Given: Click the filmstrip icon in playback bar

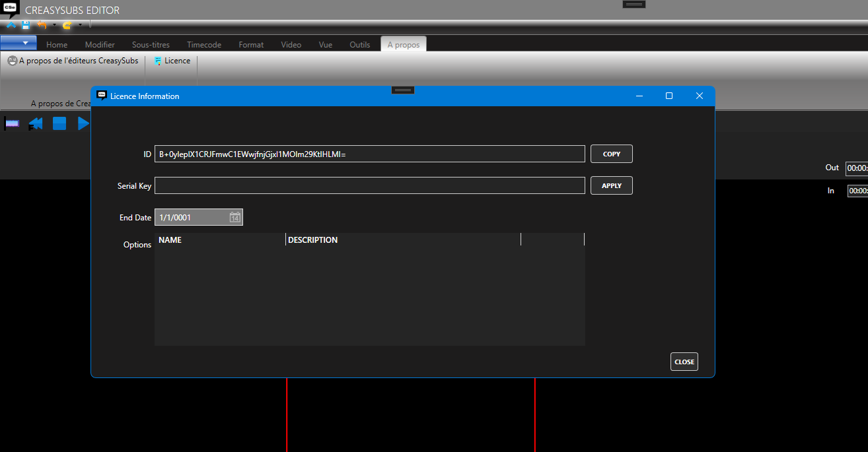Looking at the screenshot, I should click(12, 123).
